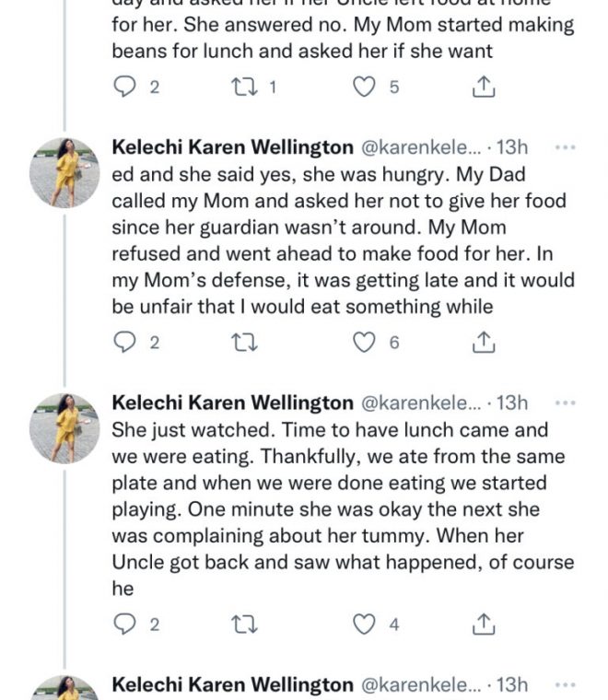Open the 'She just watched' tweet text
Image resolution: width=608 pixels, height=700 pixels.
click(341, 509)
